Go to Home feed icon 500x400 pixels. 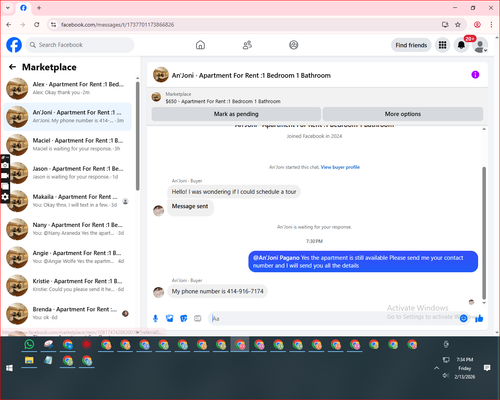(x=200, y=45)
